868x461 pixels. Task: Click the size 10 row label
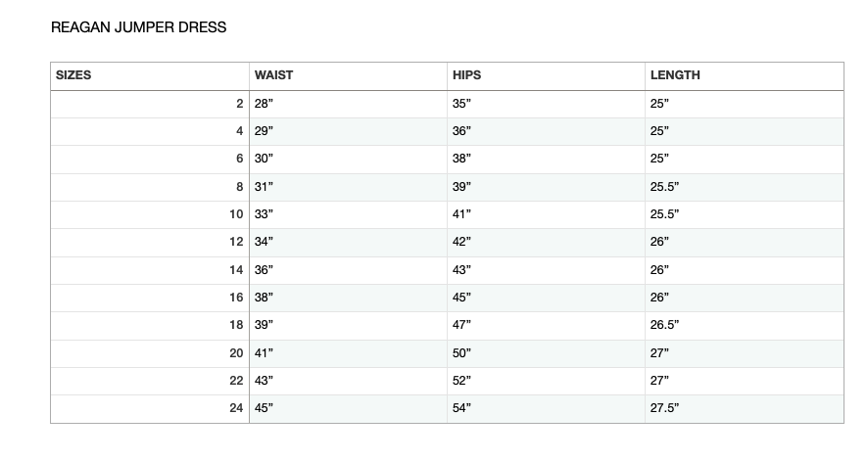(x=236, y=214)
